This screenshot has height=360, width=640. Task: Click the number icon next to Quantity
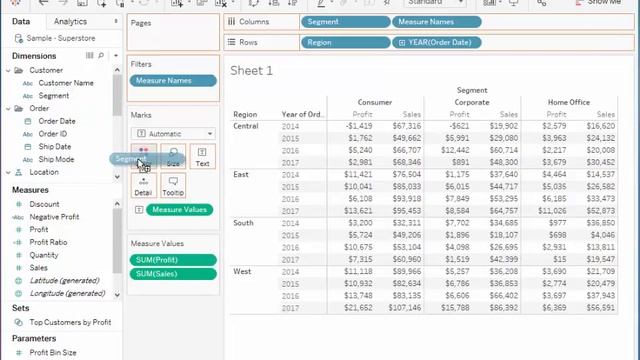(x=18, y=255)
